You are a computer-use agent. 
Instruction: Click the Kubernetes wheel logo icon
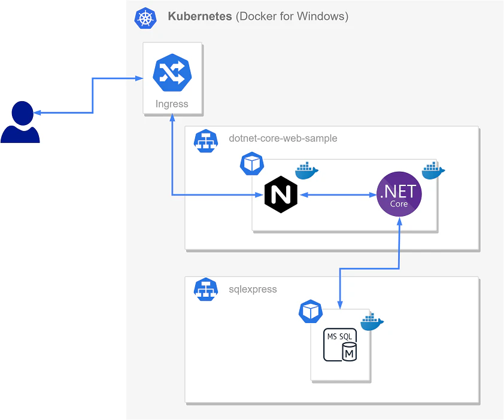tap(145, 18)
